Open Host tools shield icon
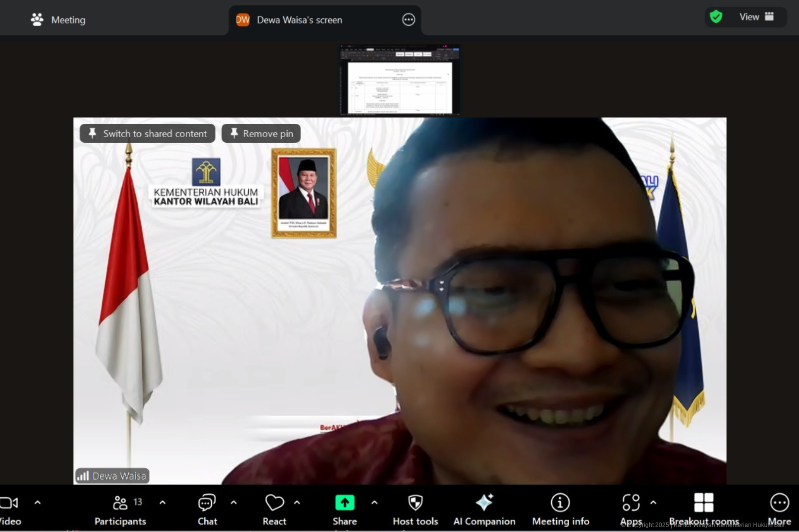The height and width of the screenshot is (532, 799). [415, 503]
